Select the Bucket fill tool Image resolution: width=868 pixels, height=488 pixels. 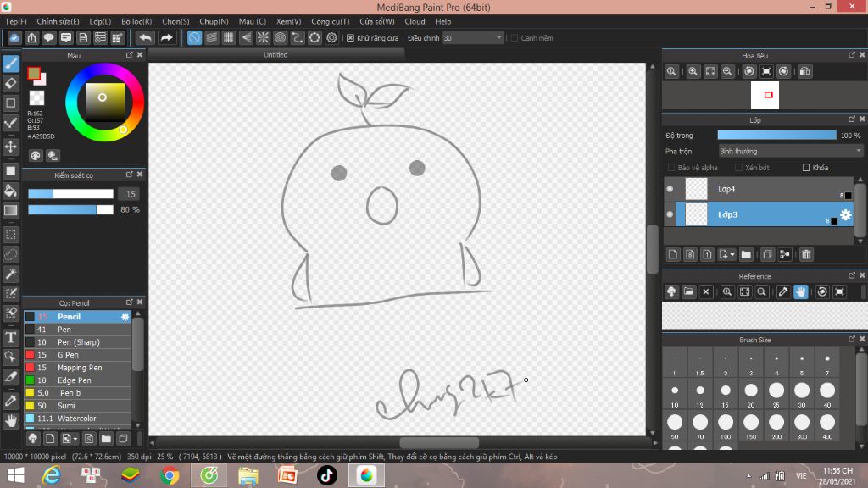click(10, 191)
